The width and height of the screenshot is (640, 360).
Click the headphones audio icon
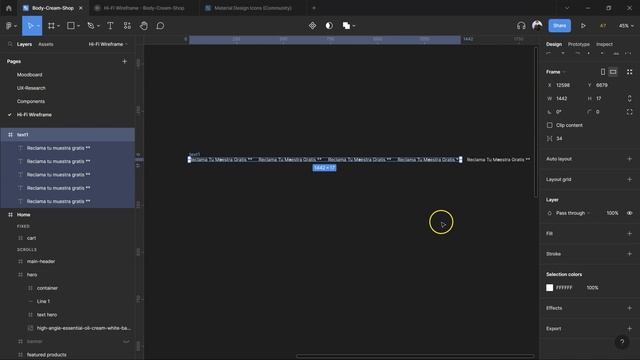521,26
